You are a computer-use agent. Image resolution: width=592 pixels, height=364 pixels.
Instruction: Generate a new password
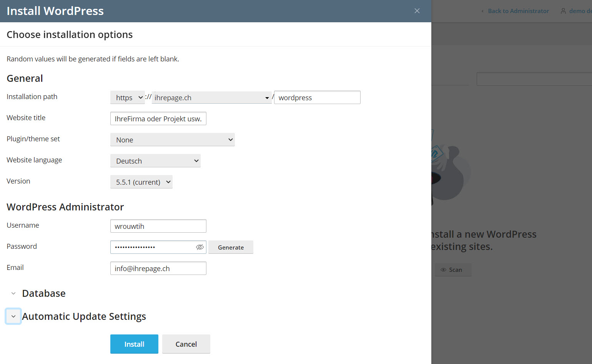[231, 247]
